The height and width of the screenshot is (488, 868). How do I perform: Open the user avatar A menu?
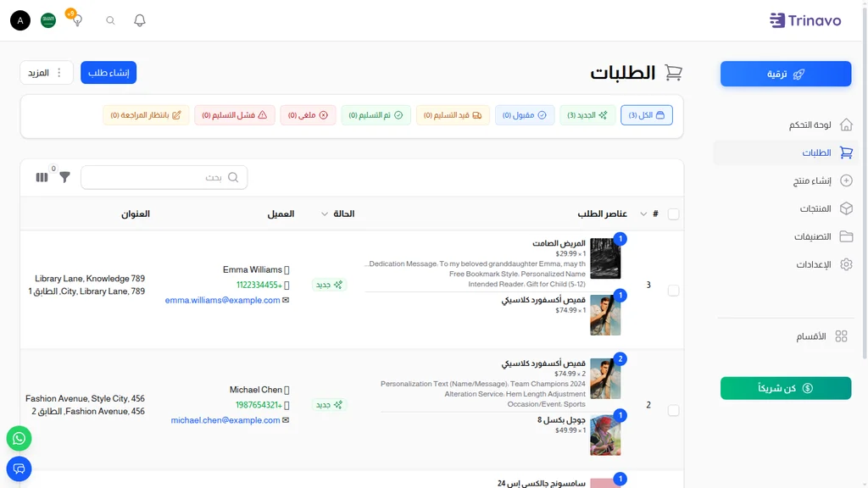pos(20,20)
